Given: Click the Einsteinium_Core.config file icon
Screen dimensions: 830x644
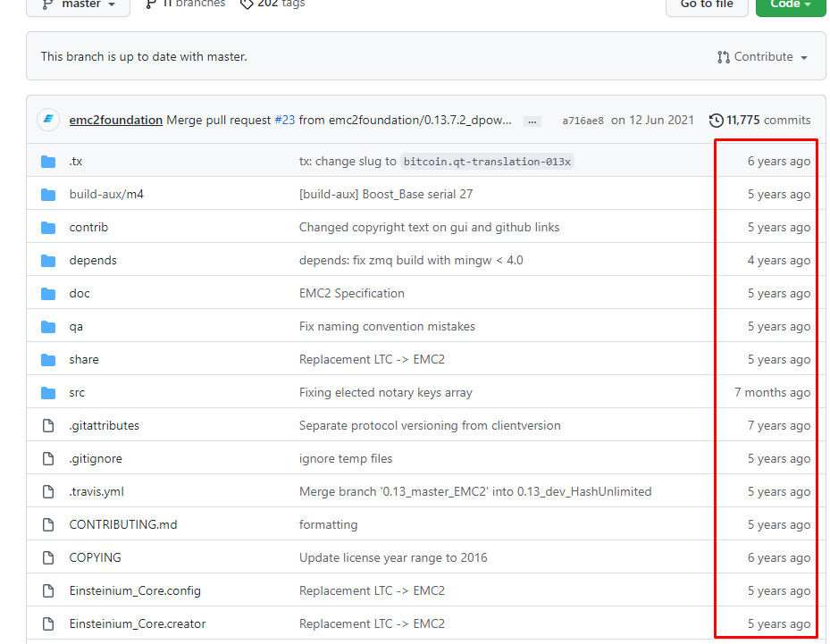Looking at the screenshot, I should pyautogui.click(x=48, y=591).
